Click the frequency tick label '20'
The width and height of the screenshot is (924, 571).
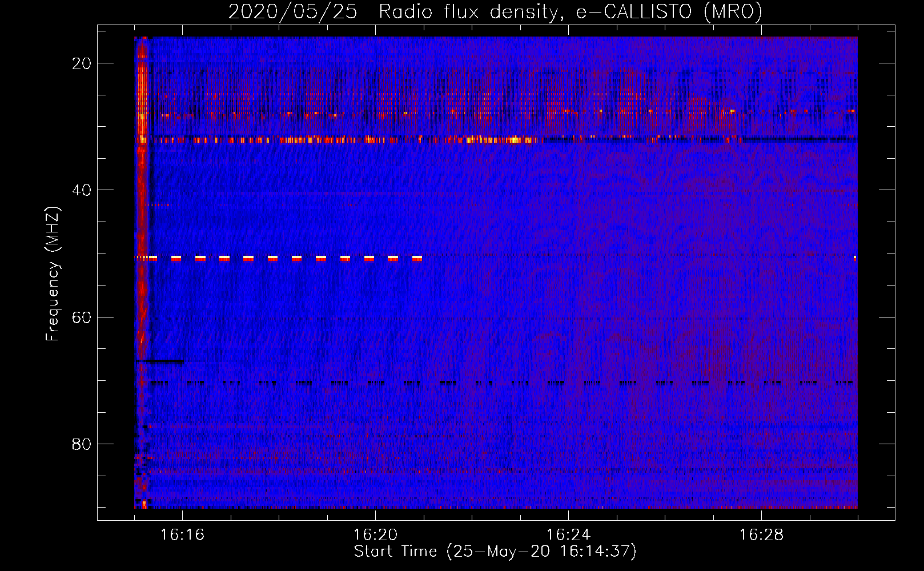[x=82, y=63]
